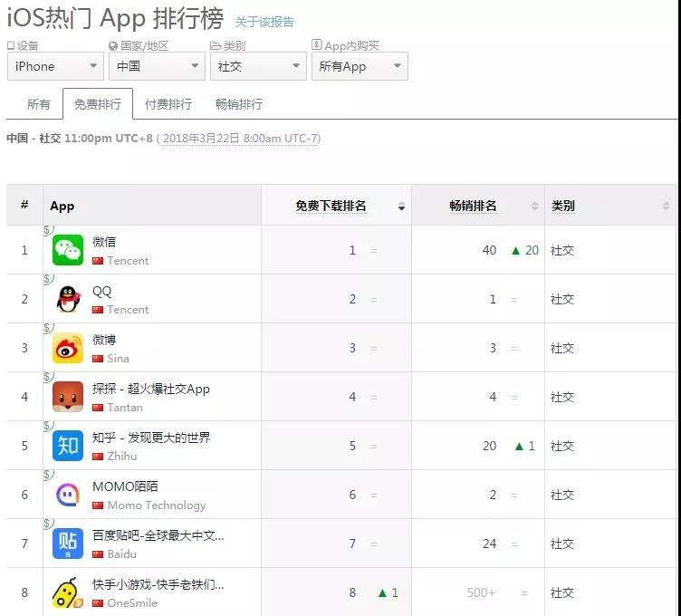
Task: Switch to the 所有 tab
Action: pyautogui.click(x=39, y=104)
